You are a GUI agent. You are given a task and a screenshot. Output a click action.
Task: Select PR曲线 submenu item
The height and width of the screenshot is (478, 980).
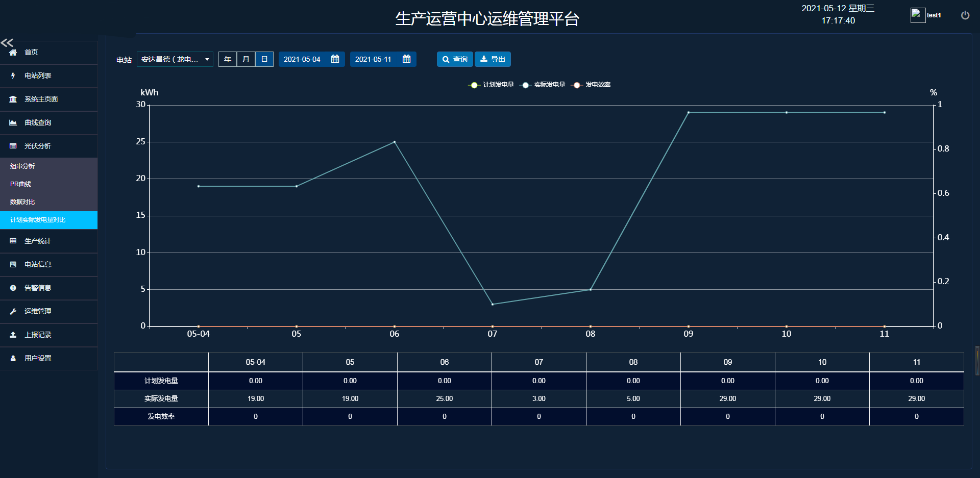21,184
